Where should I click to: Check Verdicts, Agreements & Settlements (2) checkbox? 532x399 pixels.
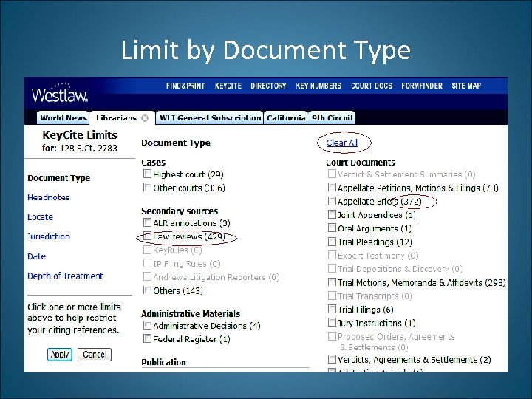tap(332, 359)
